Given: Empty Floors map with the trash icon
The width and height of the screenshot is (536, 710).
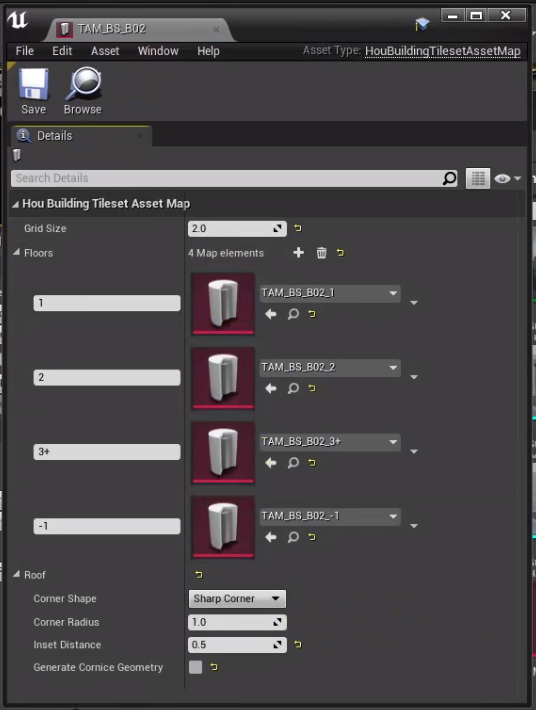Looking at the screenshot, I should [x=321, y=253].
